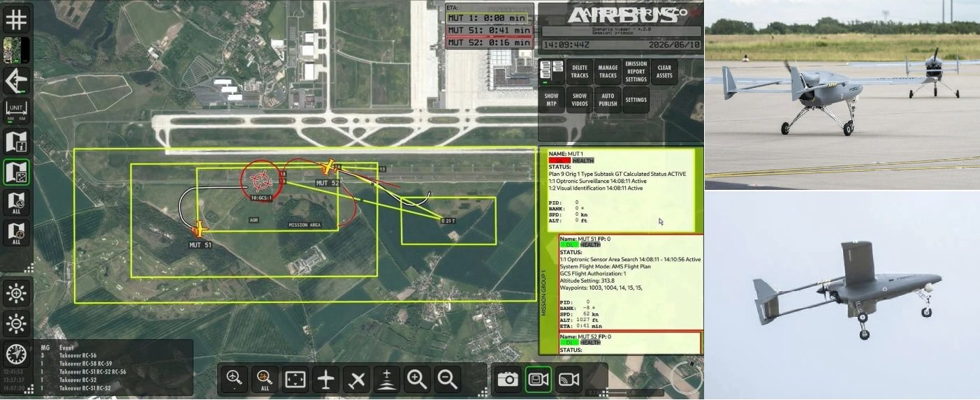Image resolution: width=980 pixels, height=400 pixels.
Task: Increase map brightness with the plus sun icon
Action: [15, 293]
